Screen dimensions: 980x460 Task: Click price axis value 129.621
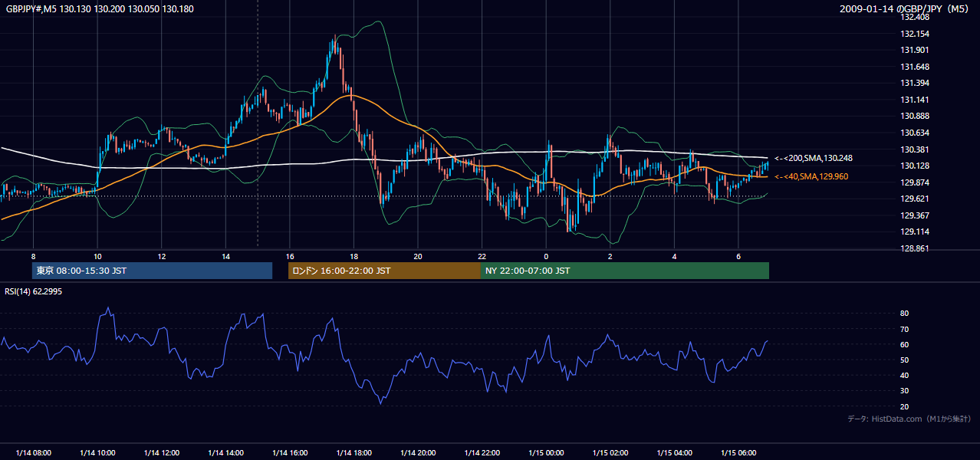click(x=916, y=199)
